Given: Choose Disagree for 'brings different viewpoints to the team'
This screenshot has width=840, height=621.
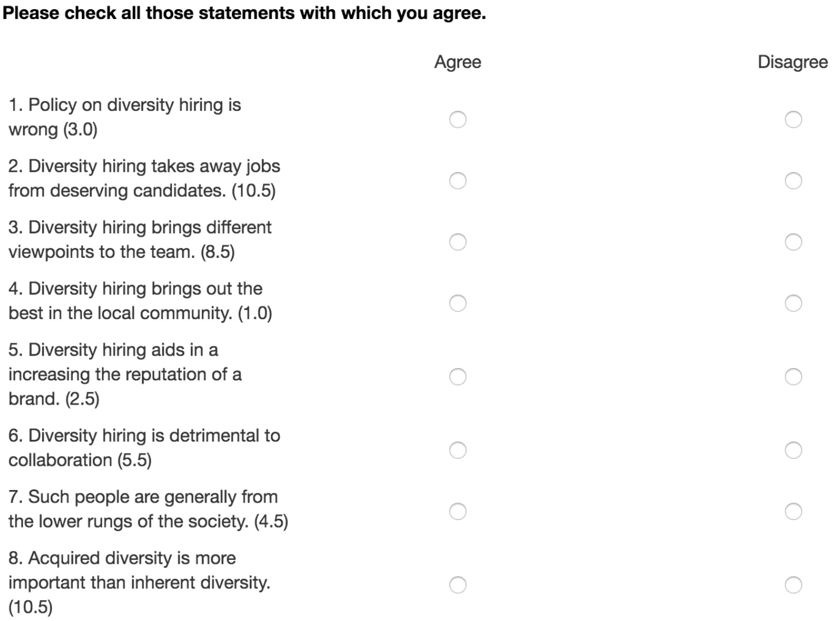Looking at the screenshot, I should click(x=793, y=242).
